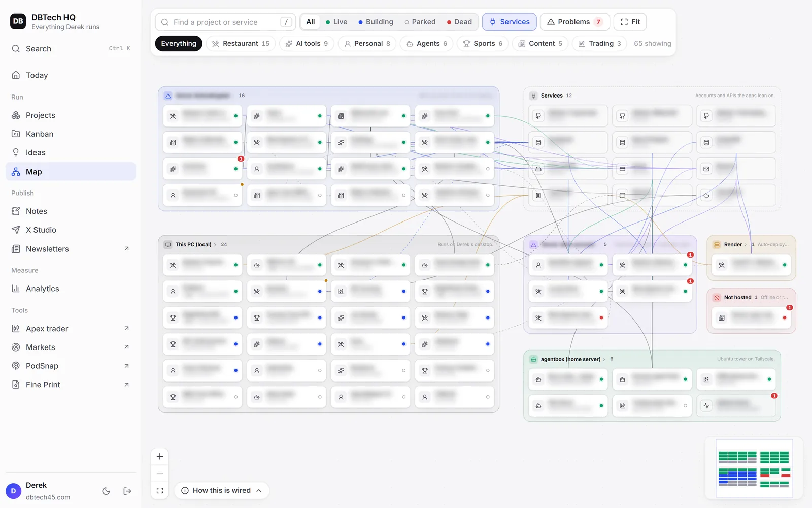
Task: Open the PodSnap icon
Action: [x=16, y=366]
